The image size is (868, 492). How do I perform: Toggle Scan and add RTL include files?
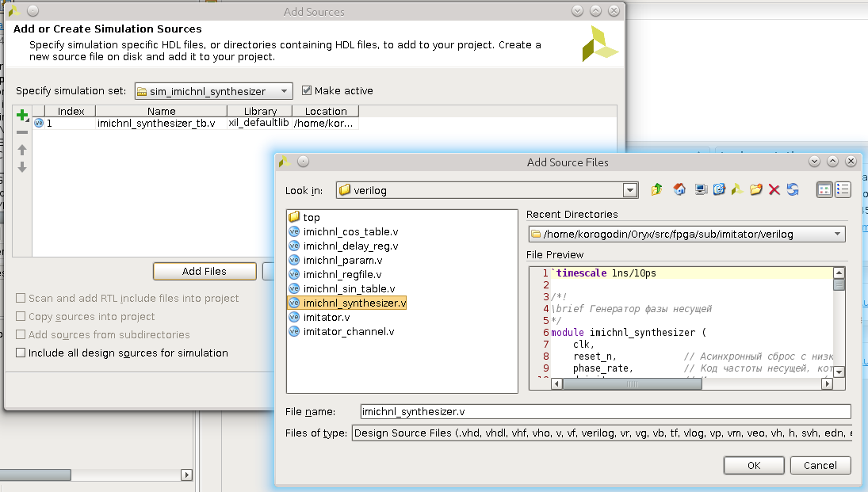point(21,299)
